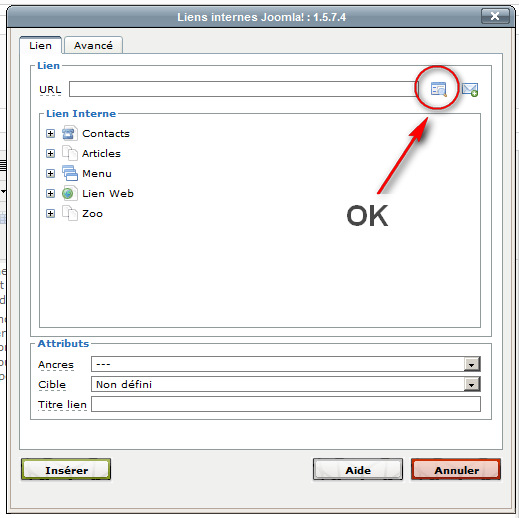The height and width of the screenshot is (518, 519).
Task: Open the Ancres dropdown list
Action: coord(286,364)
